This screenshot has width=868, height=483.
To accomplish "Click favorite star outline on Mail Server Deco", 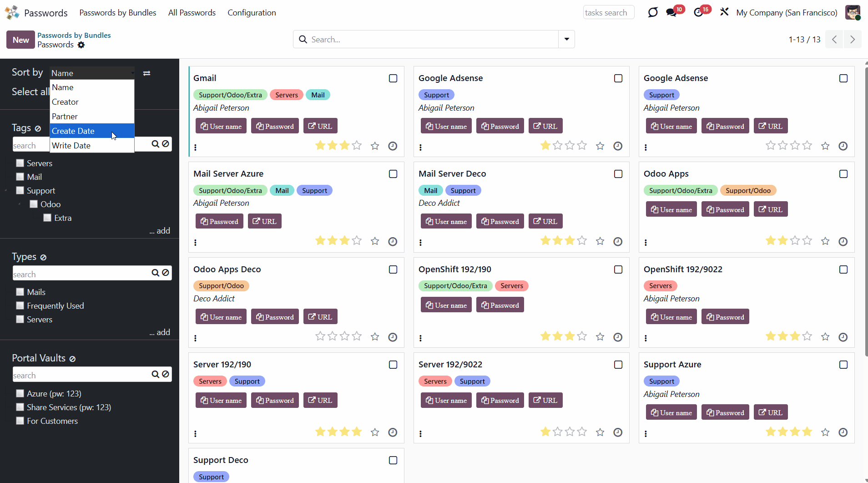I will (600, 241).
